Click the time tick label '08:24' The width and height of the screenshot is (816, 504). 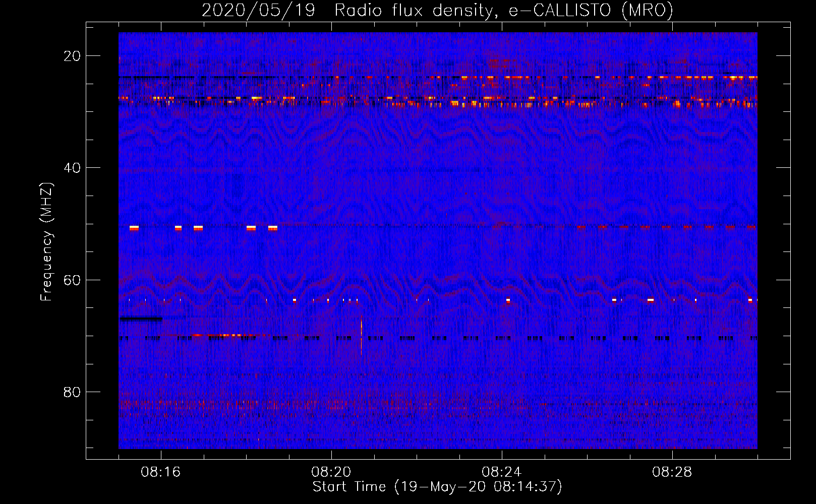[x=502, y=472]
